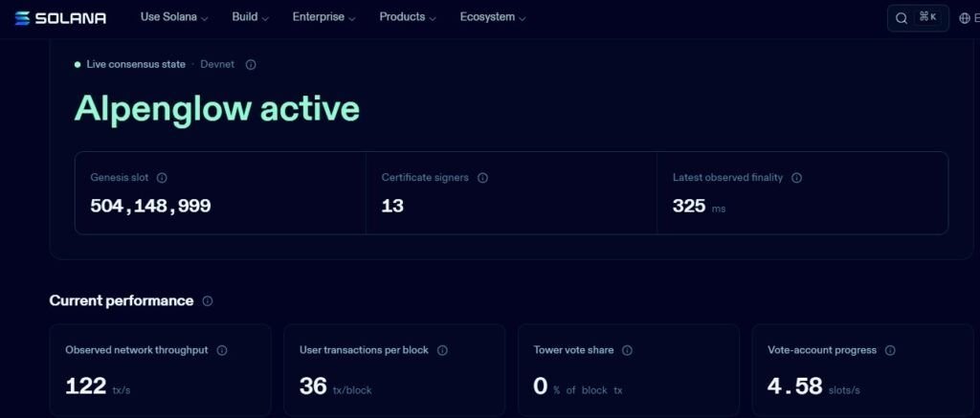980x418 pixels.
Task: Click the Alpenglow active heading
Action: (217, 108)
